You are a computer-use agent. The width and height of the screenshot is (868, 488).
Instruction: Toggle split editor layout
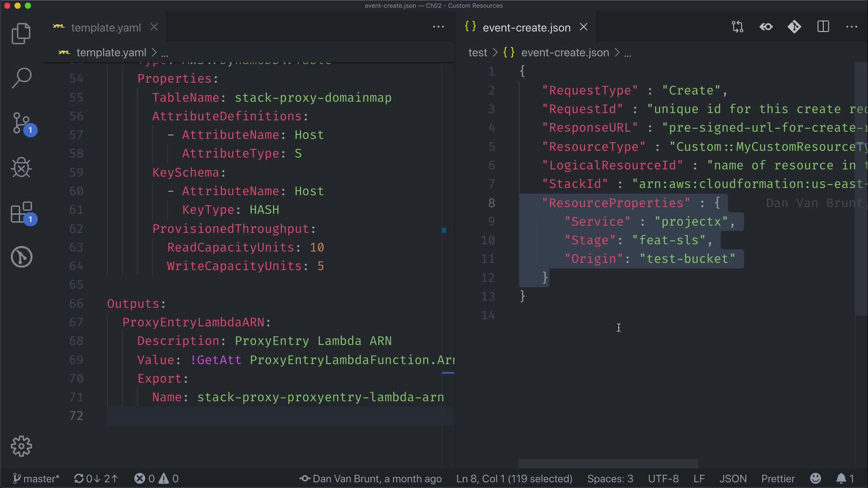(823, 27)
